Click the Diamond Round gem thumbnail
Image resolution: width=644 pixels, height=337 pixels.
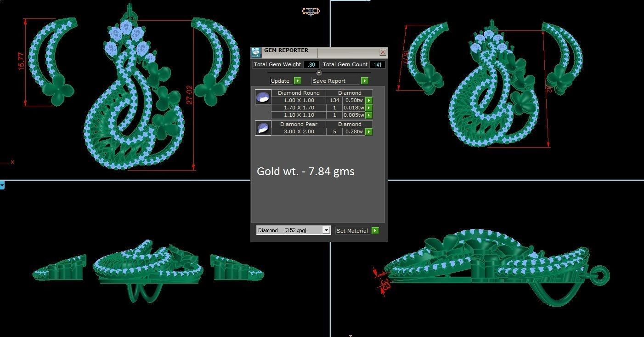pyautogui.click(x=263, y=97)
